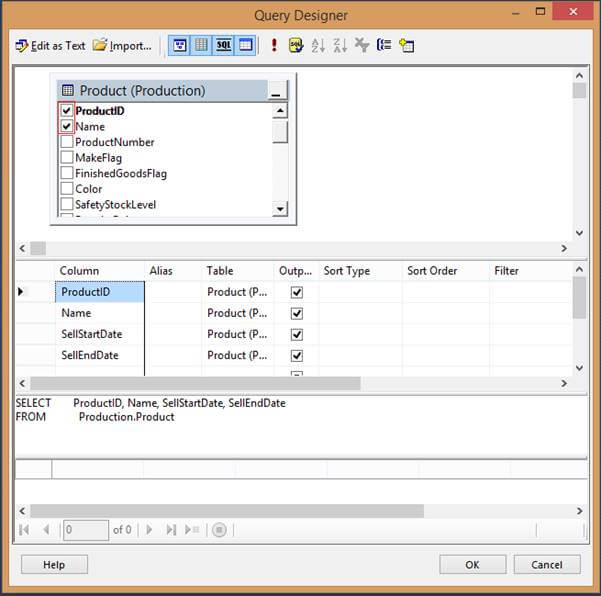The width and height of the screenshot is (601, 596).
Task: Click the Add Table icon
Action: [406, 46]
